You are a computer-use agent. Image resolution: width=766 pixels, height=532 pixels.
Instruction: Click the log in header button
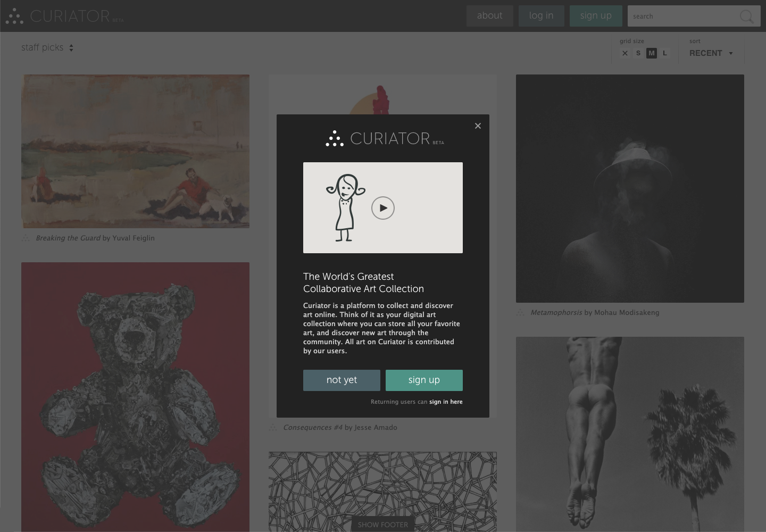(x=542, y=16)
